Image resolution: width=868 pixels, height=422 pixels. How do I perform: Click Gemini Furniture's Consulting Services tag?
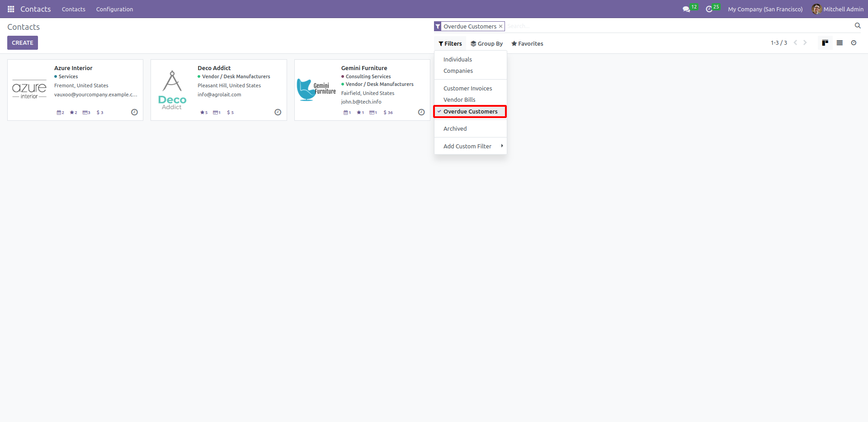[366, 77]
